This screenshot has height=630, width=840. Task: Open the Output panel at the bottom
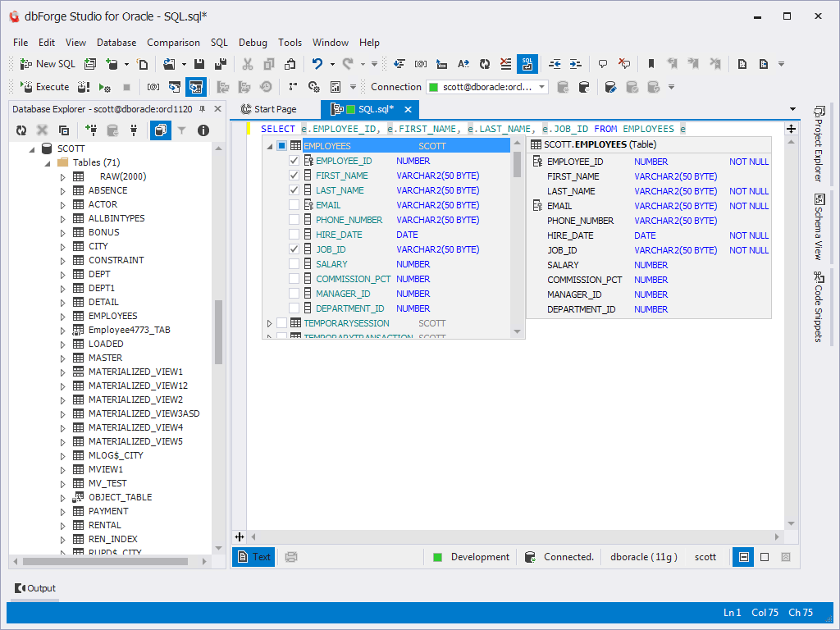point(35,588)
